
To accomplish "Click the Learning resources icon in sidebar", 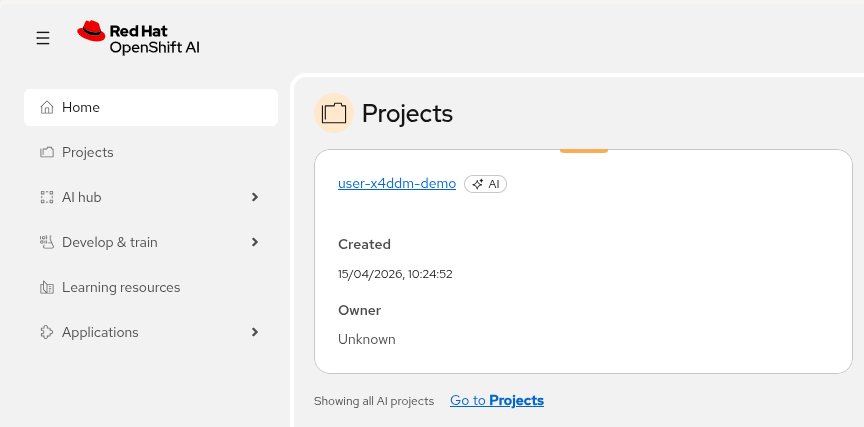I will click(x=46, y=287).
